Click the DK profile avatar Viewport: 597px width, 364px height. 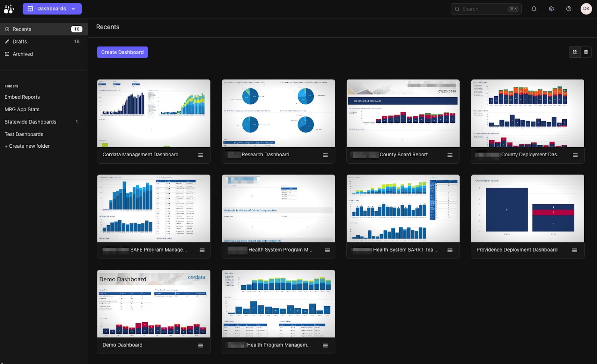[x=586, y=9]
